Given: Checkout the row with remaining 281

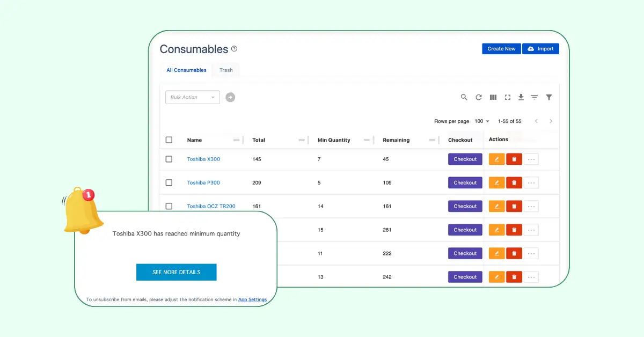Looking at the screenshot, I should click(465, 230).
